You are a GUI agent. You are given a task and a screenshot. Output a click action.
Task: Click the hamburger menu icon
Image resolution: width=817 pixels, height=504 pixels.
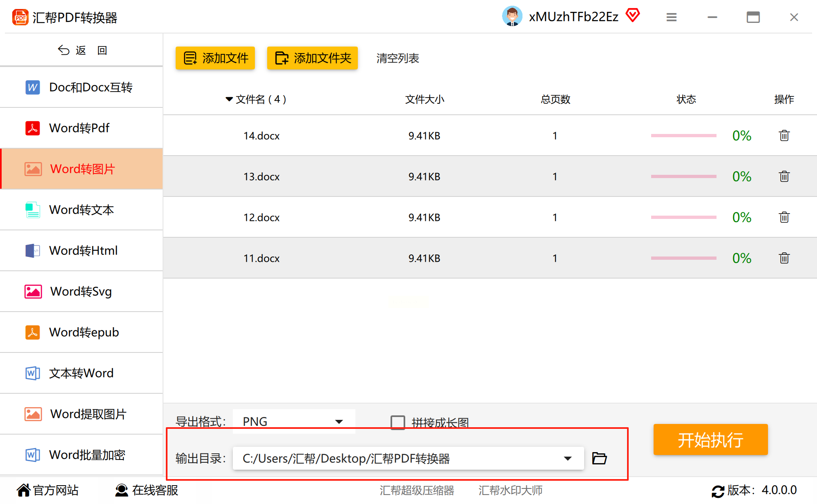tap(672, 17)
